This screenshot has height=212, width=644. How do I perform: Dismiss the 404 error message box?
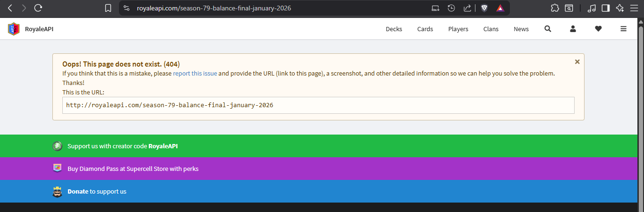[577, 62]
